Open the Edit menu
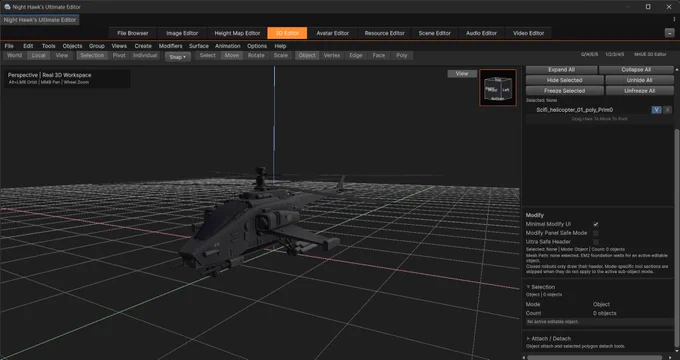Viewport: 680px width, 360px height. point(28,46)
